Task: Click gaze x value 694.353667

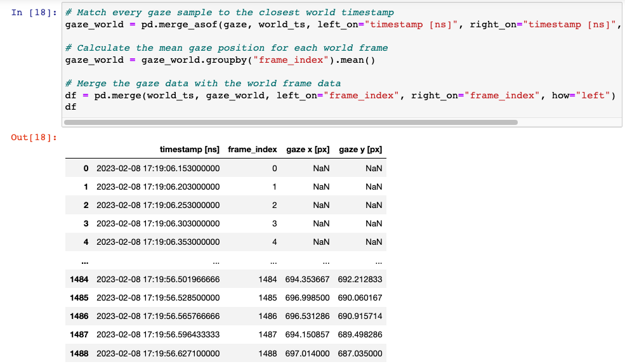Action: 307,279
